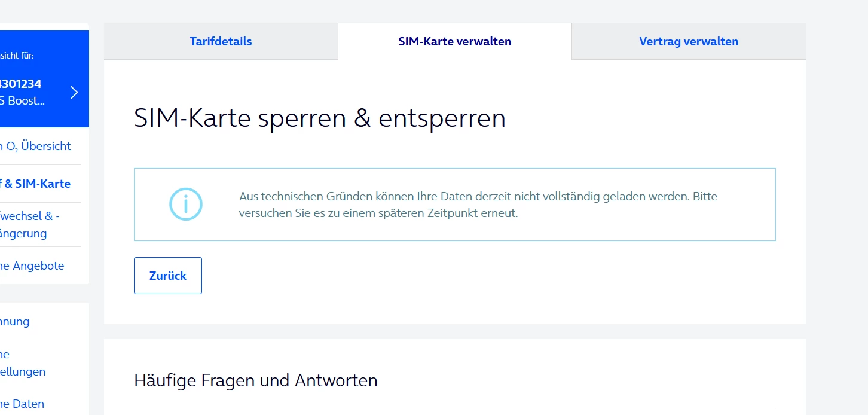Select the SIM-Karte verwalten tab
The width and height of the screenshot is (868, 415).
point(454,41)
